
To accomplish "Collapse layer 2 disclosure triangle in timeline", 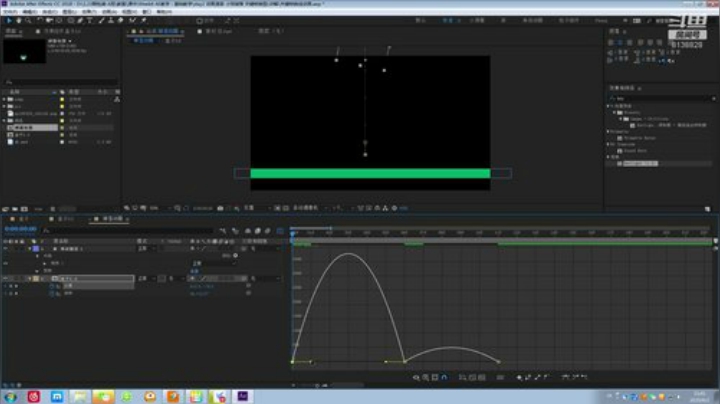I will (30, 279).
